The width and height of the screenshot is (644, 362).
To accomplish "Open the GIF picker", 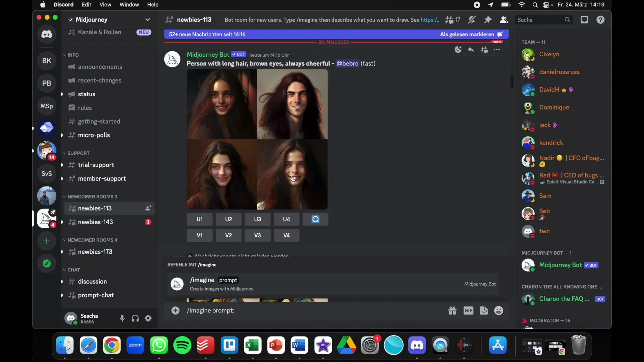I will (469, 311).
